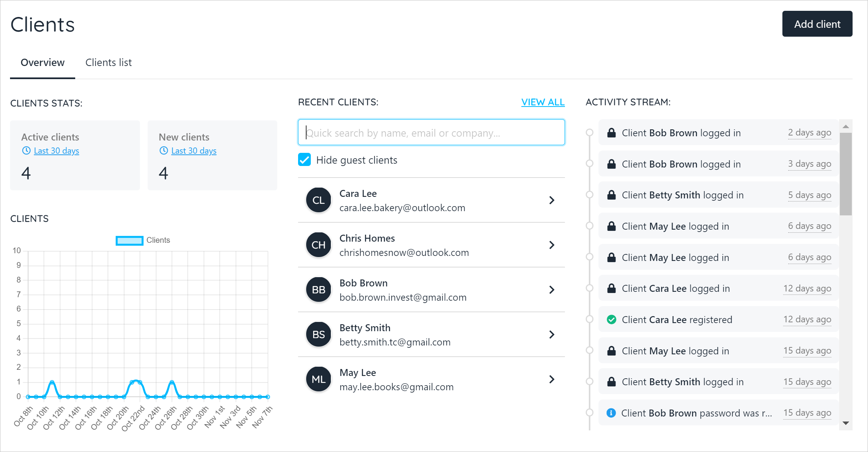Click the clock icon under New clients

pyautogui.click(x=164, y=151)
